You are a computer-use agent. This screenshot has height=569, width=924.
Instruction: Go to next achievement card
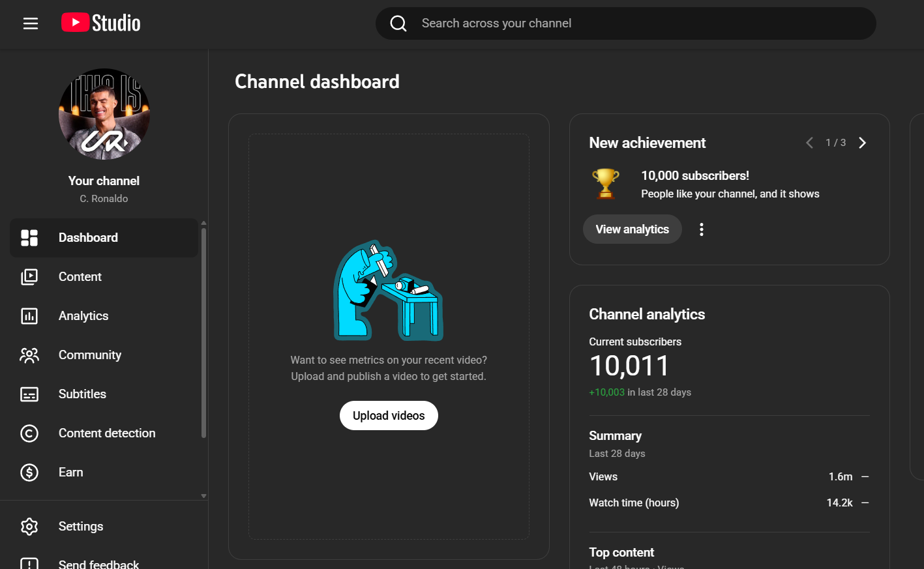point(863,143)
